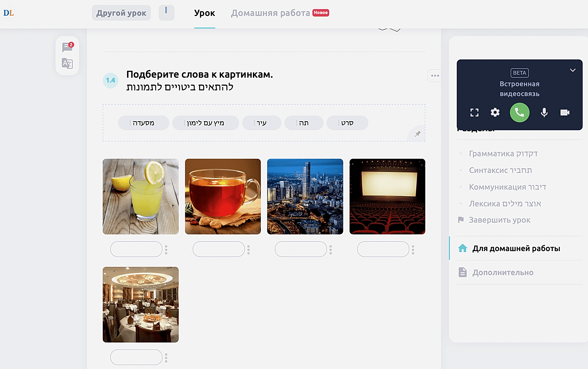This screenshot has width=588, height=369.
Task: Enter fullscreen in video call panel
Action: point(474,112)
